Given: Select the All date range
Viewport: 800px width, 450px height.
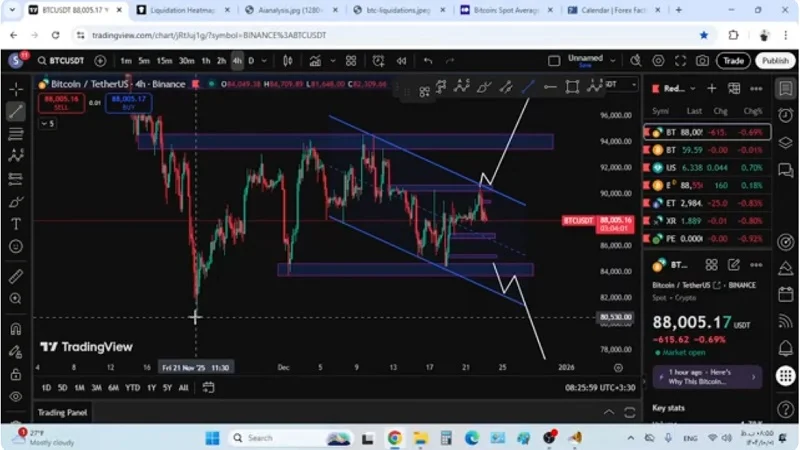Looking at the screenshot, I should pyautogui.click(x=183, y=388).
